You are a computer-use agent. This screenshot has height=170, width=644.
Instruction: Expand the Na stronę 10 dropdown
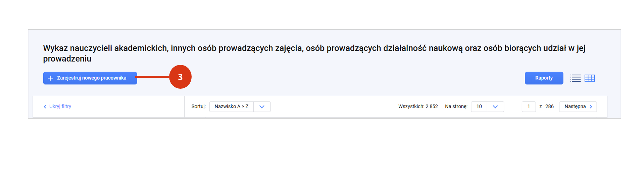(487, 107)
